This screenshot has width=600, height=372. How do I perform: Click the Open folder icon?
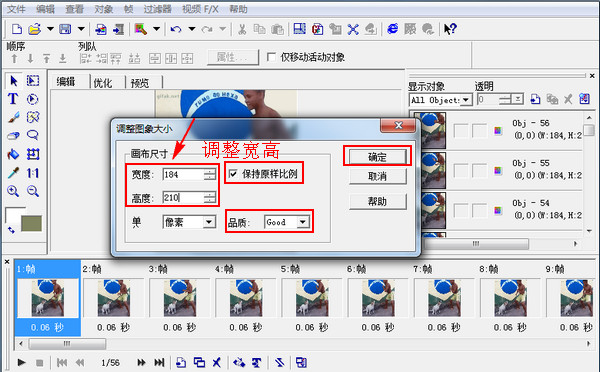35,29
